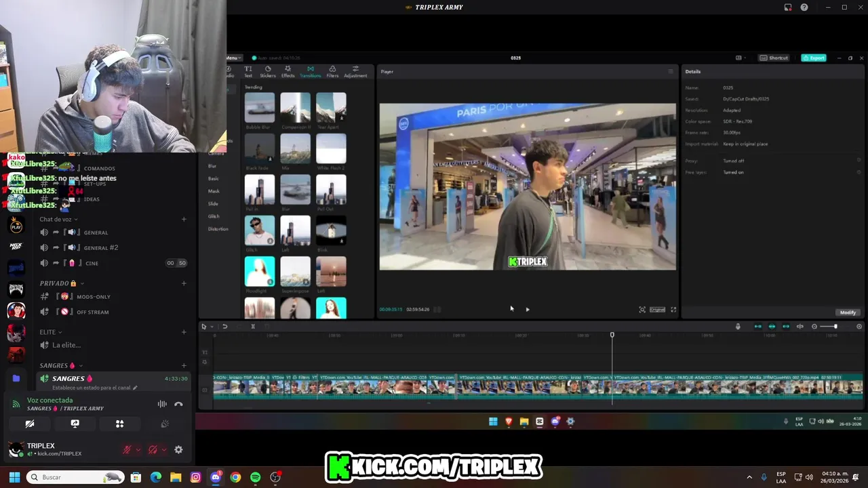
Task: Select the Basic transition category
Action: pyautogui.click(x=214, y=178)
